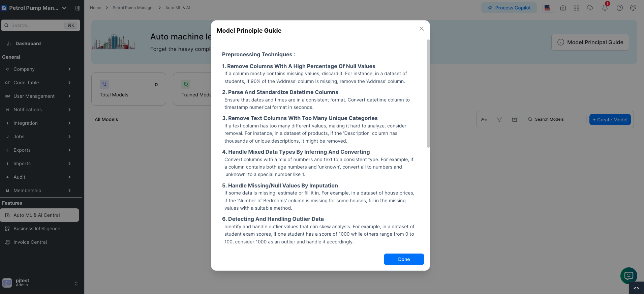This screenshot has width=644, height=294.
Task: Open the workspace switcher next to Petrol Pump Manager
Action: coord(64,8)
